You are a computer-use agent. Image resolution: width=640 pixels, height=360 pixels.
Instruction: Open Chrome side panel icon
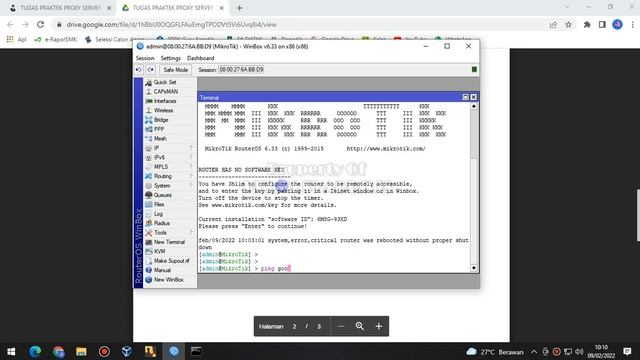602,24
